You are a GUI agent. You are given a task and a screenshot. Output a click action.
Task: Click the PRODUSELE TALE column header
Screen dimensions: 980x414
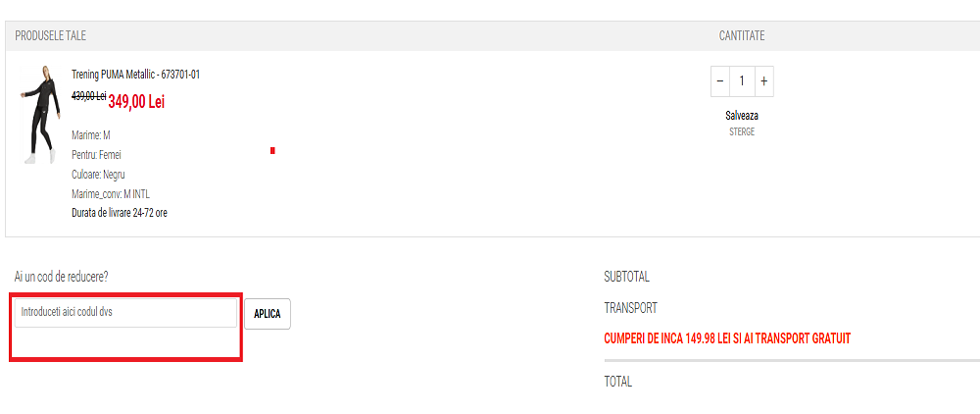[x=51, y=35]
